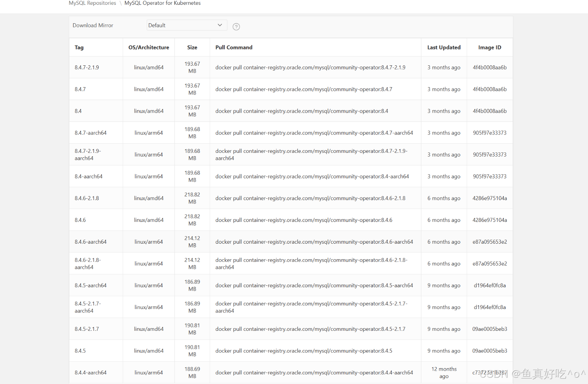Select the tag cell 8.4.5-aarch64
The image size is (588, 384).
(x=91, y=285)
